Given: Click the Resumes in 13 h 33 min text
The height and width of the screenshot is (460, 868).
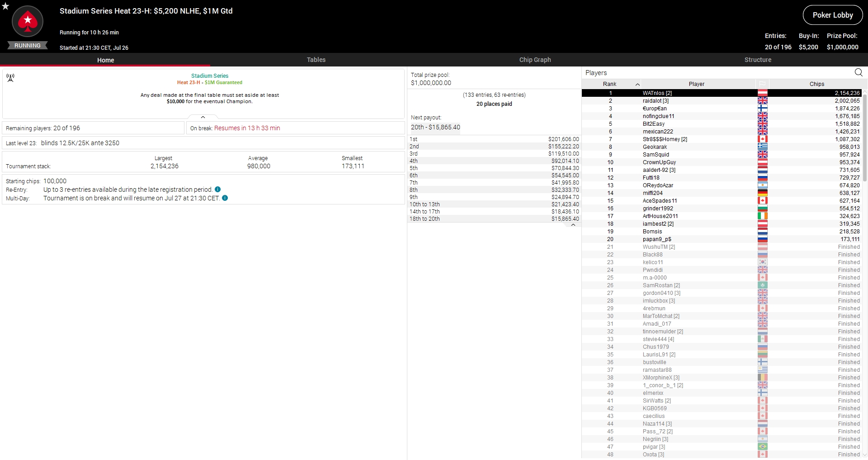Looking at the screenshot, I should pos(247,128).
